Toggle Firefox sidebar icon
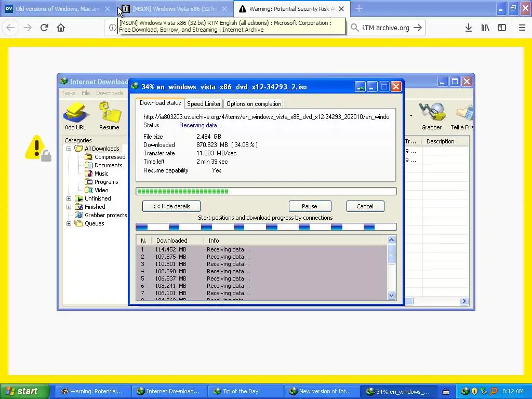532x399 pixels. (502, 28)
